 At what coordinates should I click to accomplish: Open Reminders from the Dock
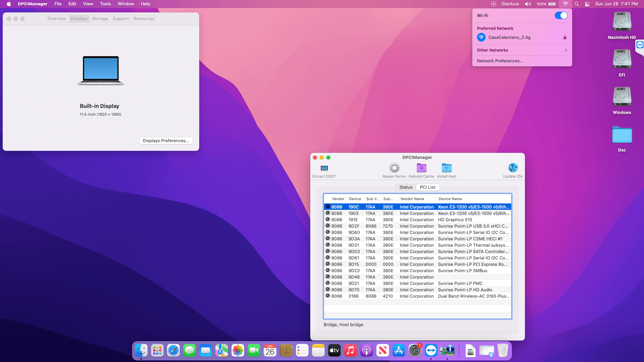click(x=302, y=351)
